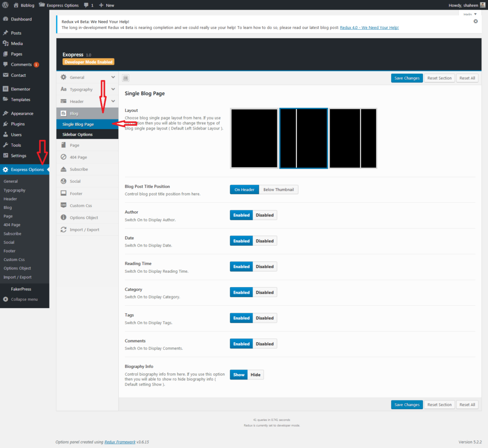
Task: Open Typography in Exopress submenu
Action: (14, 190)
